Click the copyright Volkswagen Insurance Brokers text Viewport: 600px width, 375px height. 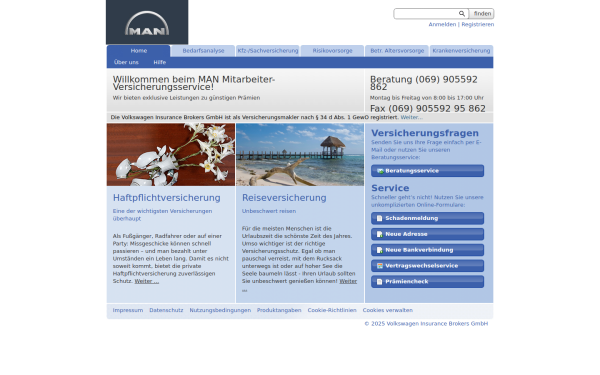(426, 324)
